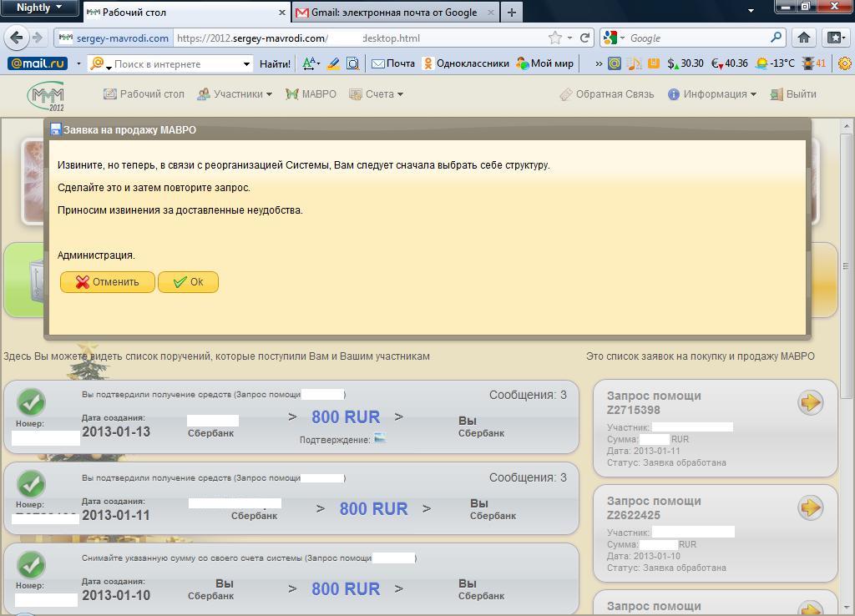Viewport: 855px width, 616px height.
Task: Bookmark page with the star icon
Action: pos(555,38)
